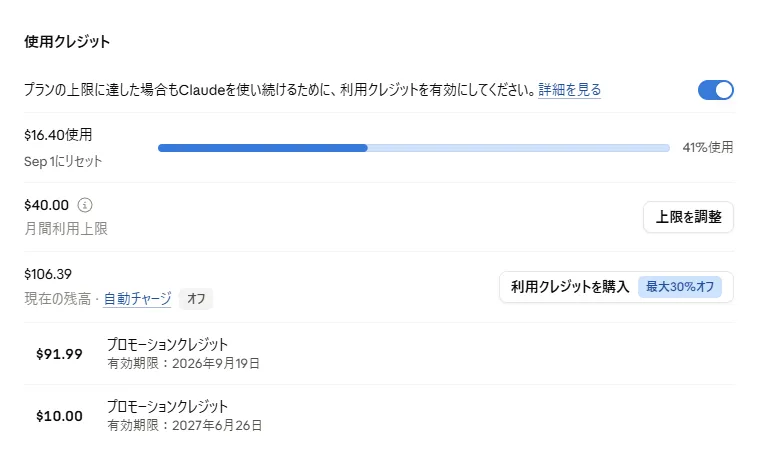Open the 自動チャージ link
757x472 pixels.
tap(138, 299)
